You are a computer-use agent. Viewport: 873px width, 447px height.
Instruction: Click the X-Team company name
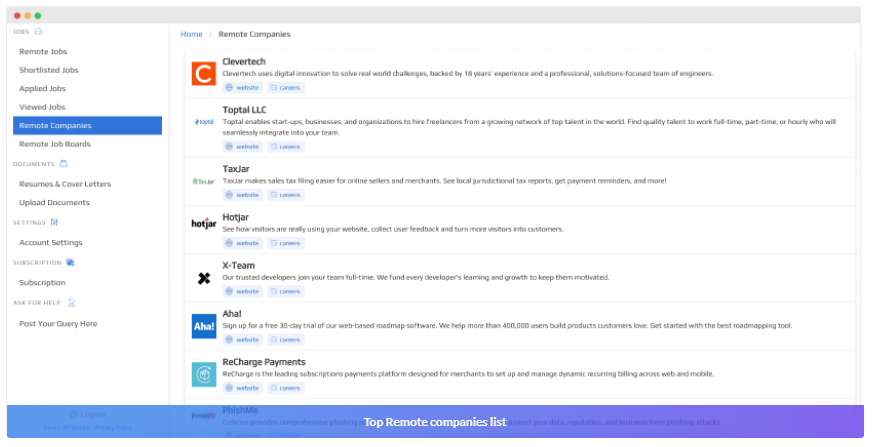(x=238, y=266)
